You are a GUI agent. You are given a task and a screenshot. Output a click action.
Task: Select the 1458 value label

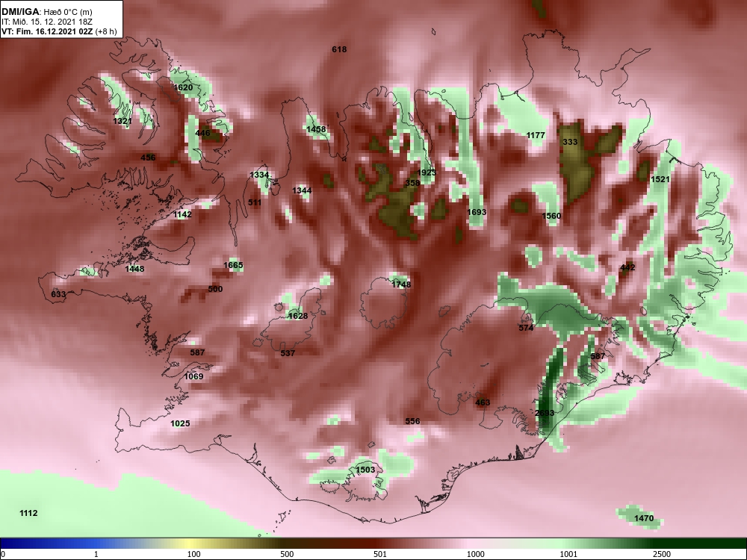point(316,129)
